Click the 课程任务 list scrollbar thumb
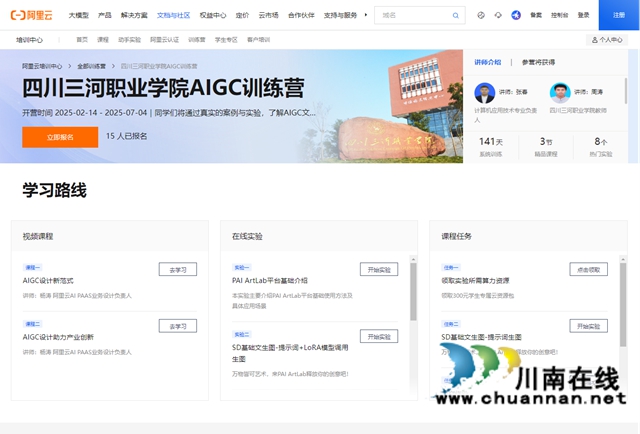 pos(623,305)
